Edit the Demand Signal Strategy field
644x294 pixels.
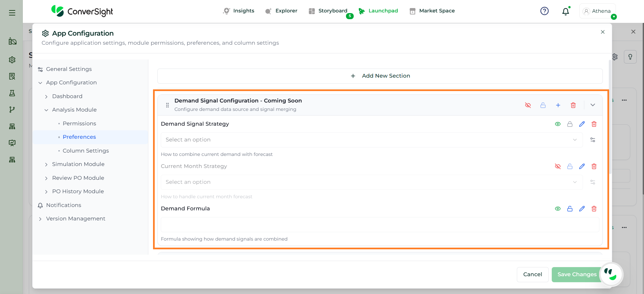582,124
